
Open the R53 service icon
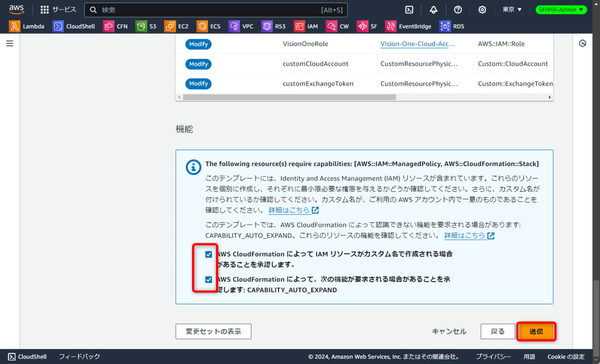[267, 26]
